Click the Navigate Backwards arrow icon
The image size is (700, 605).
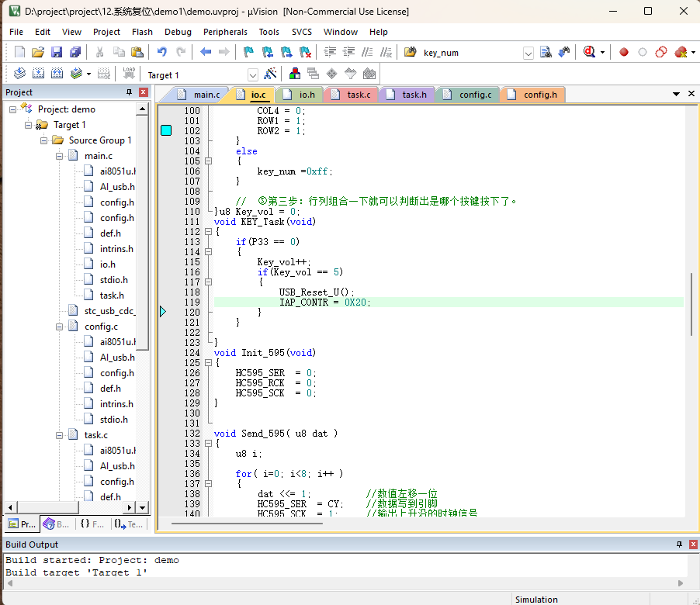pyautogui.click(x=206, y=52)
